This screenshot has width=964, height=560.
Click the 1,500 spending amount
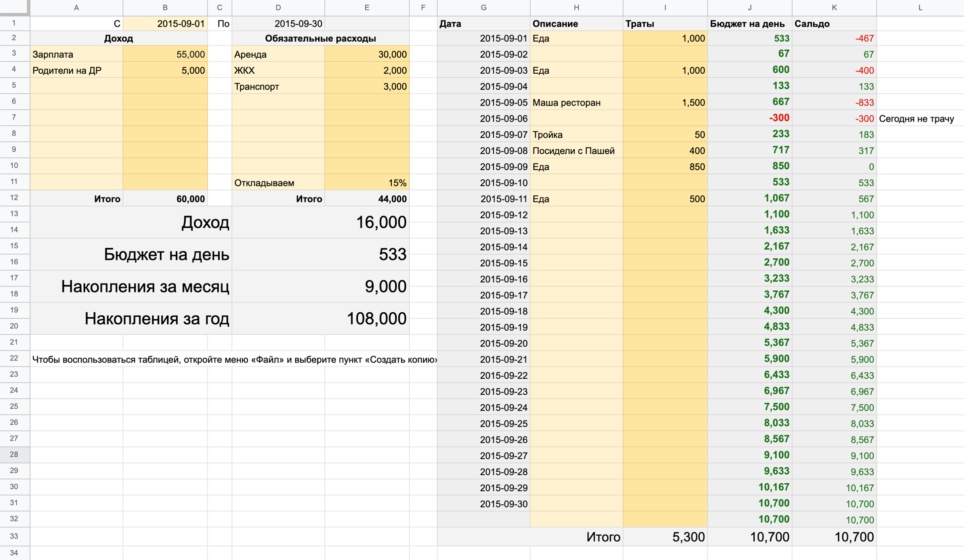pos(665,102)
